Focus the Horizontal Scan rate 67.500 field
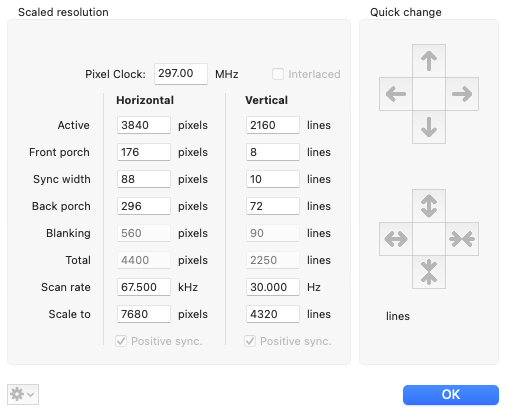 click(144, 287)
